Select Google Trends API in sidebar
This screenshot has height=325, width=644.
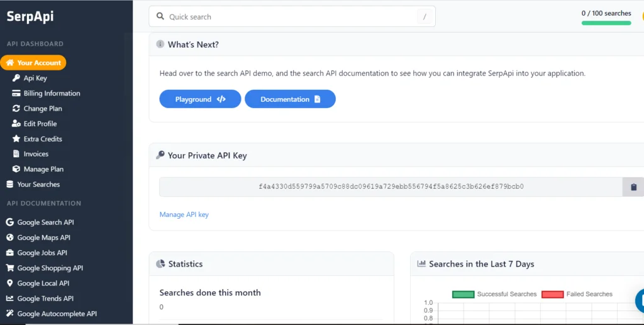45,299
